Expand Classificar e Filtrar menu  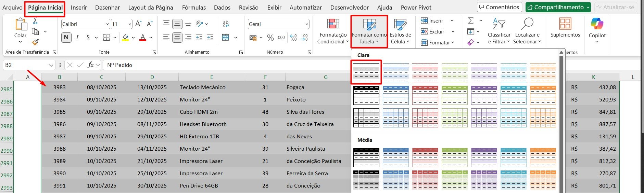click(x=499, y=31)
